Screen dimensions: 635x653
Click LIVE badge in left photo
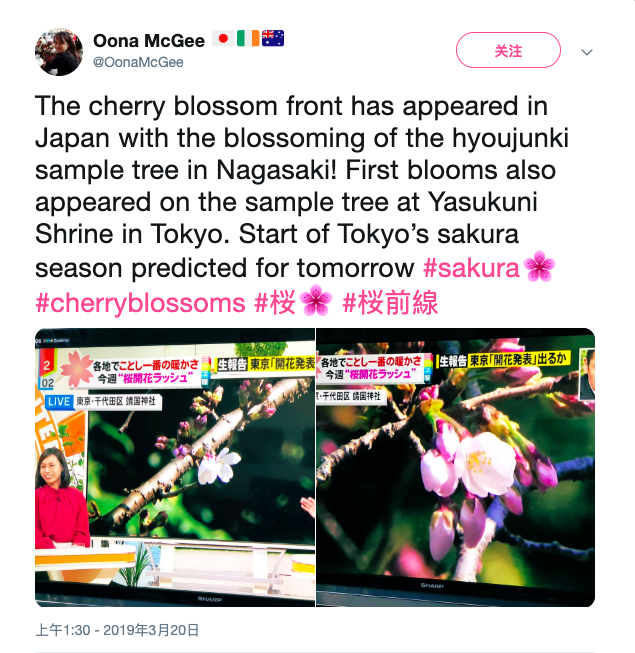(x=59, y=401)
